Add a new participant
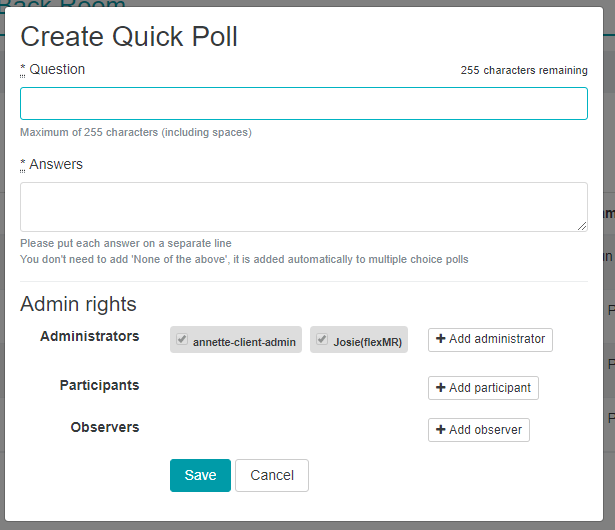This screenshot has height=530, width=615. pos(483,388)
